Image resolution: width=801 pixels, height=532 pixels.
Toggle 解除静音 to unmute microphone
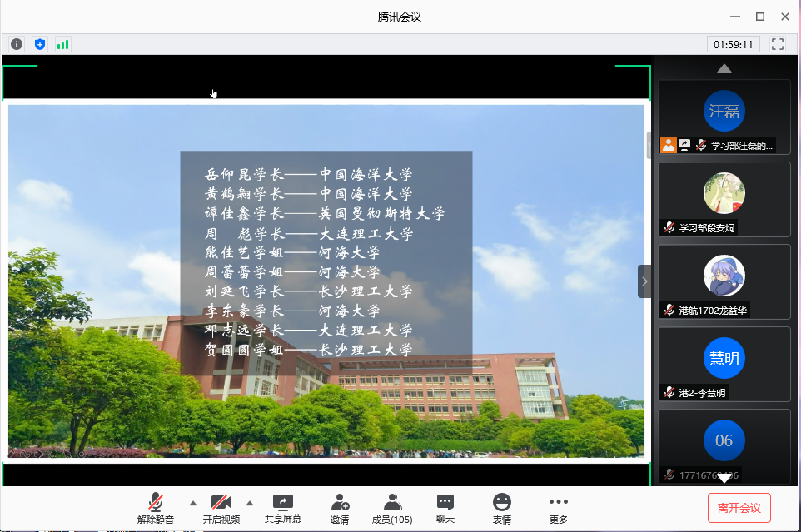tap(156, 508)
